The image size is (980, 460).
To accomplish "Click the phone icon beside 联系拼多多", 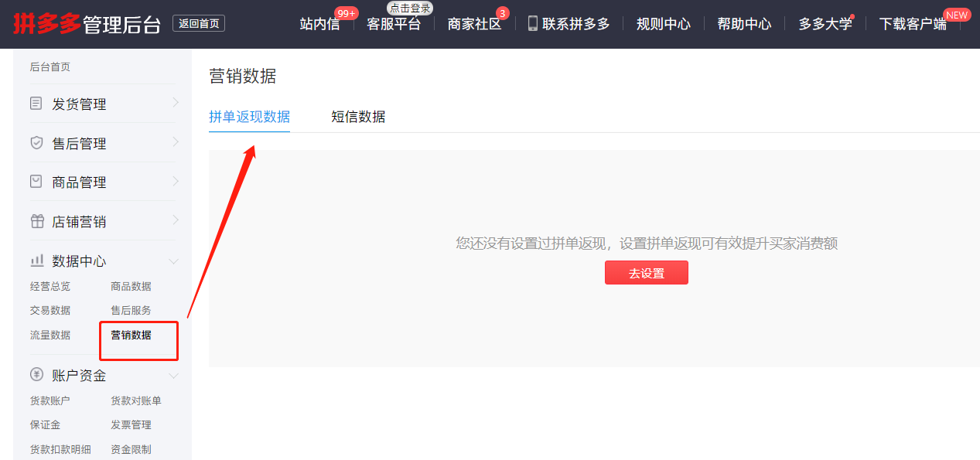I will tap(532, 23).
